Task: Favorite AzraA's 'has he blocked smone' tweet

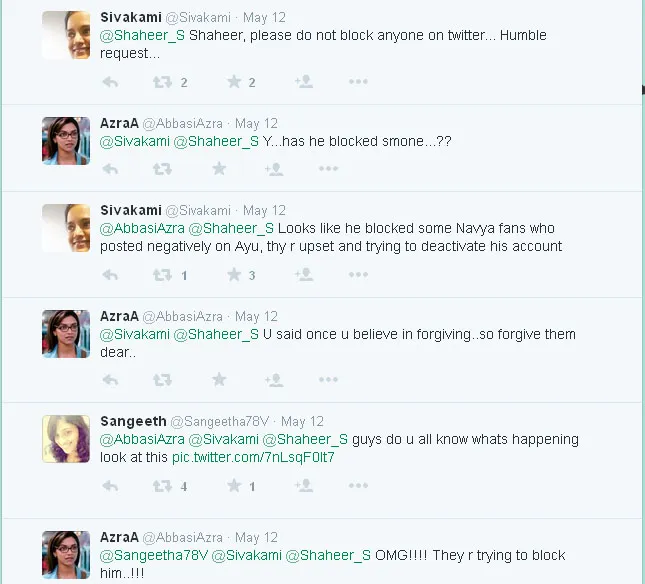Action: 220,169
